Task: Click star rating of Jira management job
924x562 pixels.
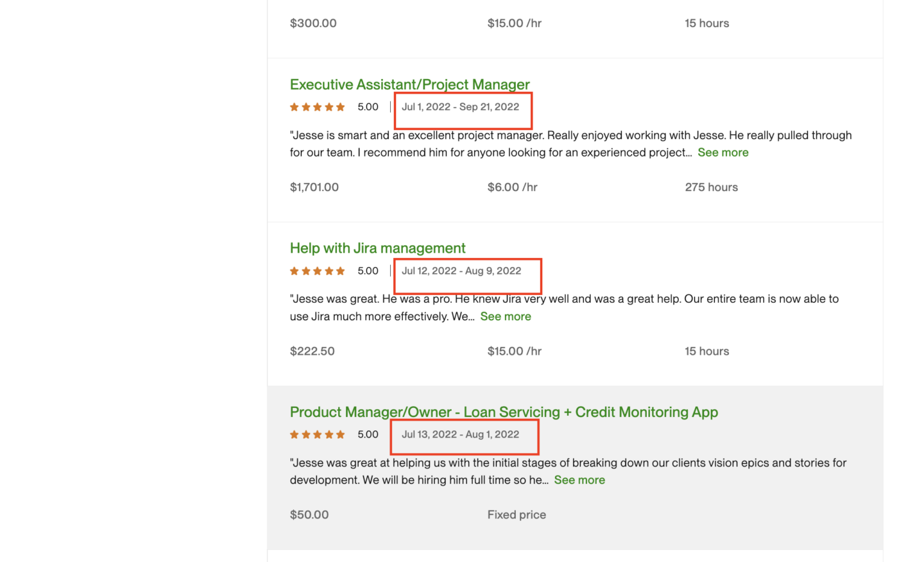Action: pyautogui.click(x=318, y=271)
